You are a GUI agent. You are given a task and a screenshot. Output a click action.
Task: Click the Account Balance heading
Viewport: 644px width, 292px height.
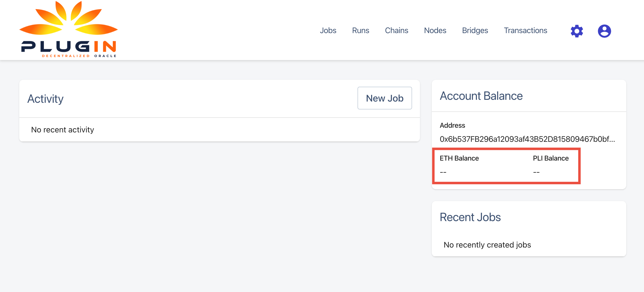481,96
